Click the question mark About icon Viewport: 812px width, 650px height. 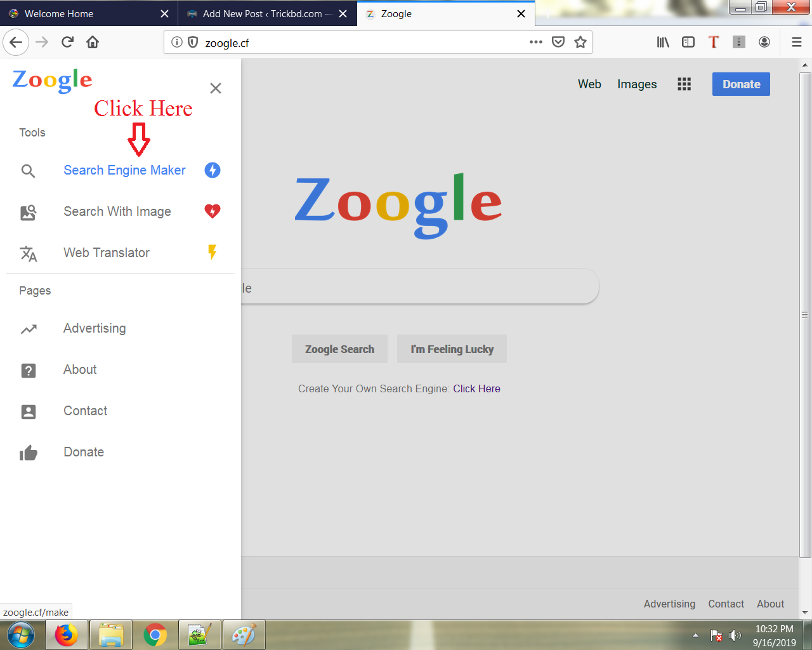29,370
